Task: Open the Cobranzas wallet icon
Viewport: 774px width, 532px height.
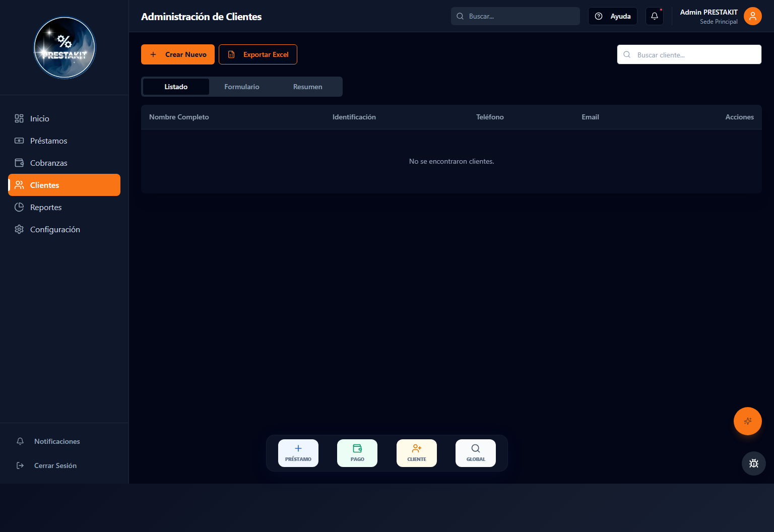Action: coord(19,163)
